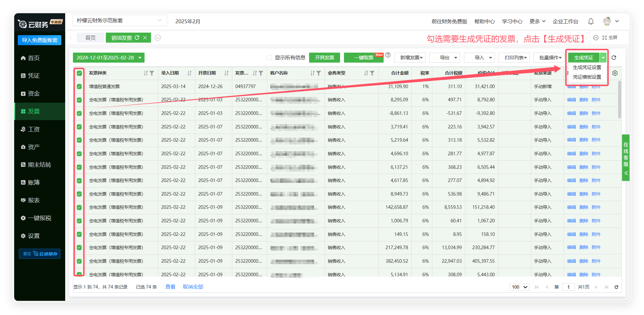Screen dimensions: 644x315
Task: Refresh the invoice list with reload icon
Action: 614,57
